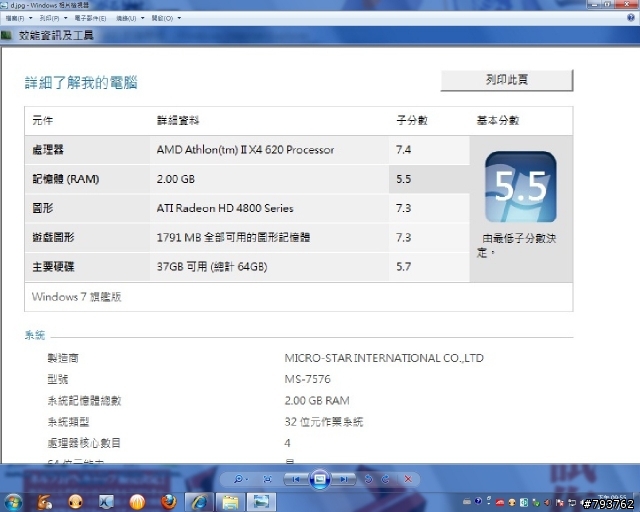Viewport: 640px width, 512px height.
Task: Open the eMule donkey taskbar icon
Action: point(44,502)
